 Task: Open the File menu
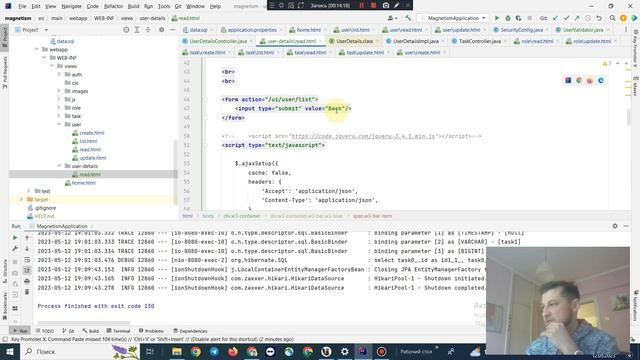[x=22, y=6]
